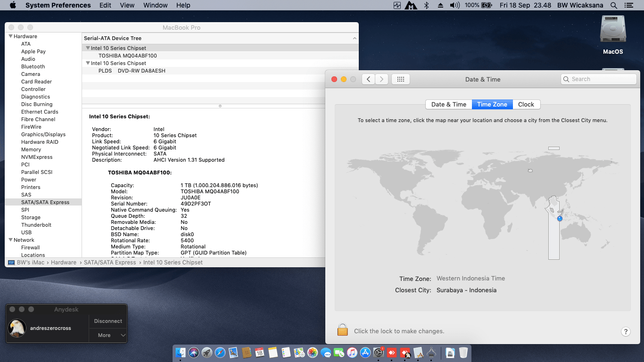Click the lock to make changes
Viewport: 644px width, 362px height.
343,329
